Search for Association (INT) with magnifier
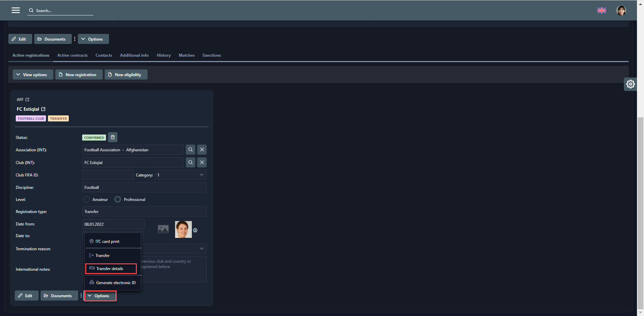The image size is (644, 316). point(190,150)
